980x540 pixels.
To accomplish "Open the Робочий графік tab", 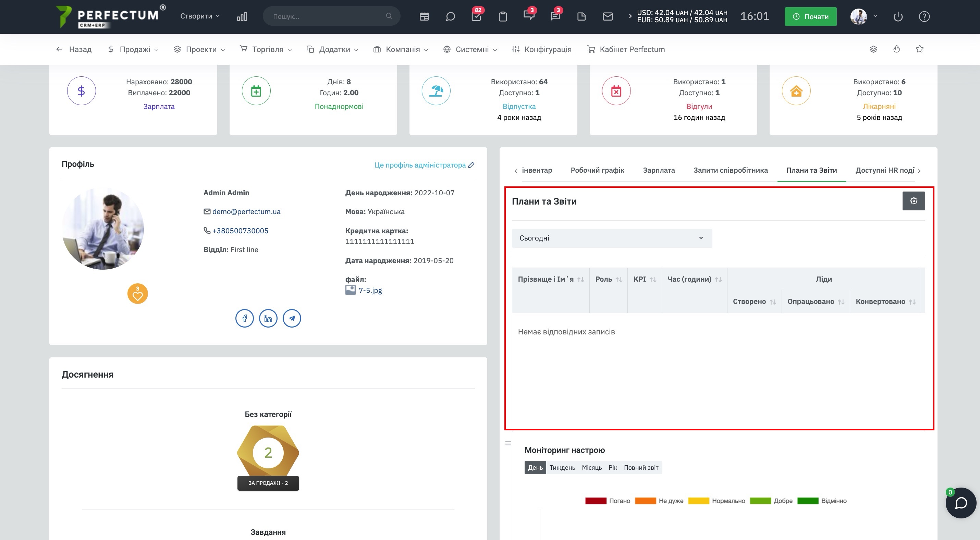I will point(597,170).
